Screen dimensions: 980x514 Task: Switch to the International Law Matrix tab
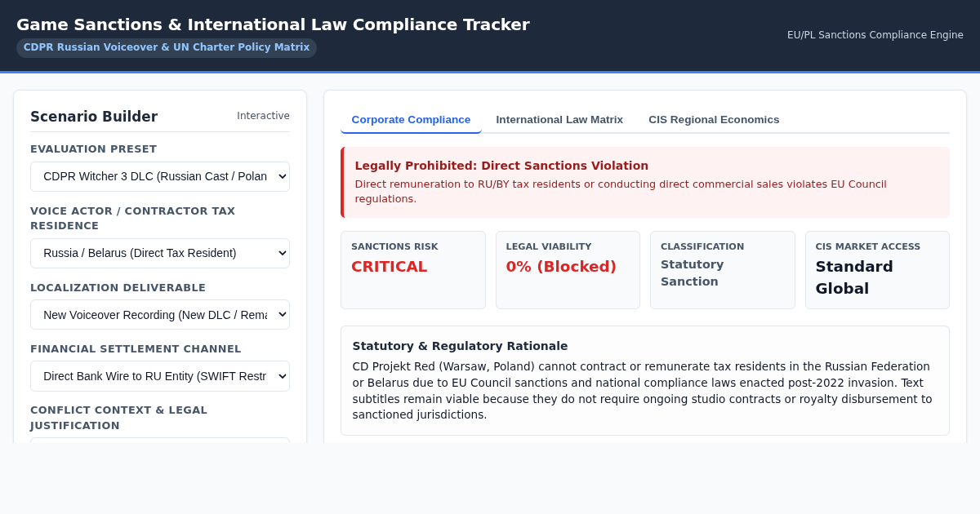(559, 119)
